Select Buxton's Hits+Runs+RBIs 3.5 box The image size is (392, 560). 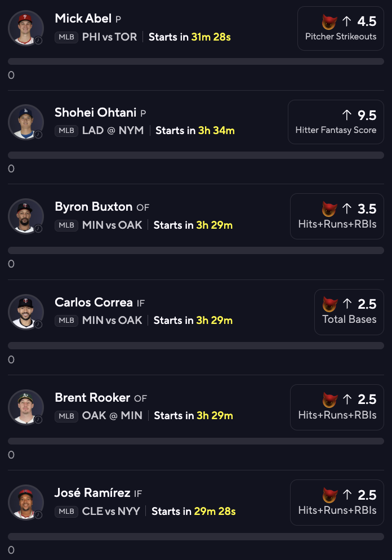pyautogui.click(x=337, y=216)
